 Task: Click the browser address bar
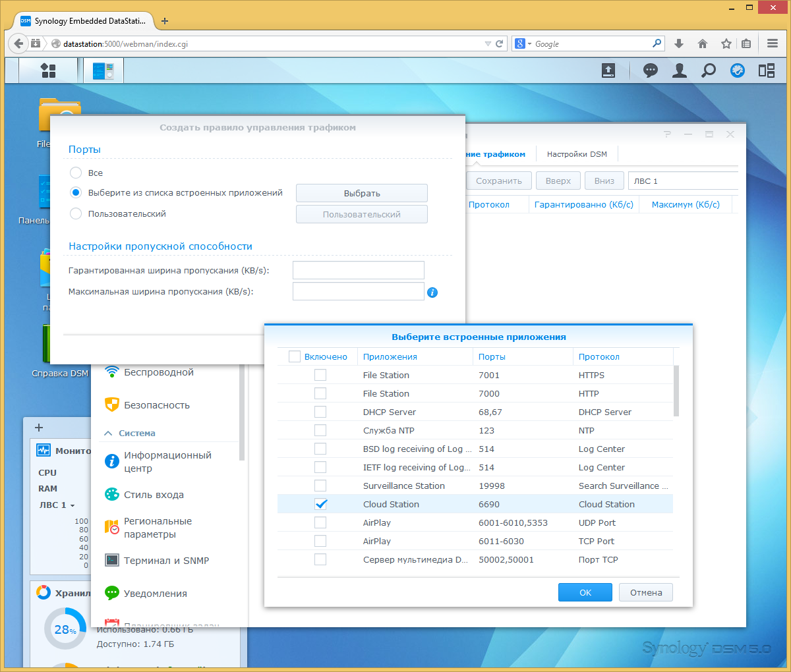[x=274, y=44]
